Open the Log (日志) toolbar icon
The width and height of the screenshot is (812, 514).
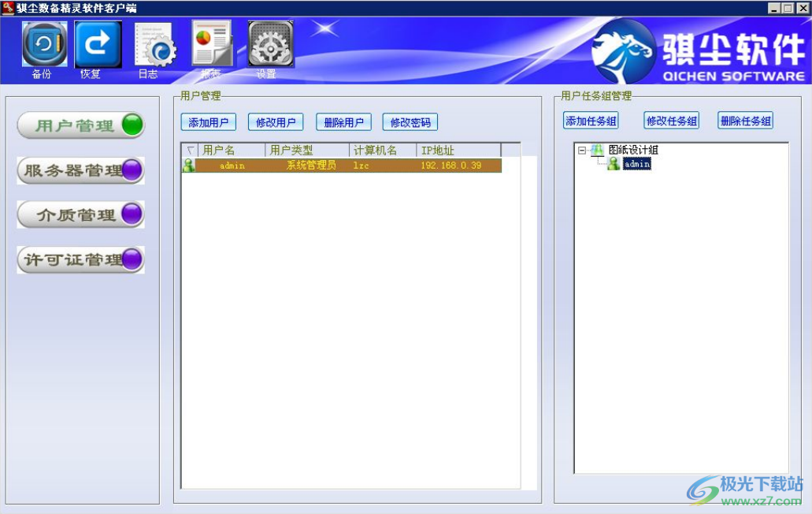pos(154,45)
